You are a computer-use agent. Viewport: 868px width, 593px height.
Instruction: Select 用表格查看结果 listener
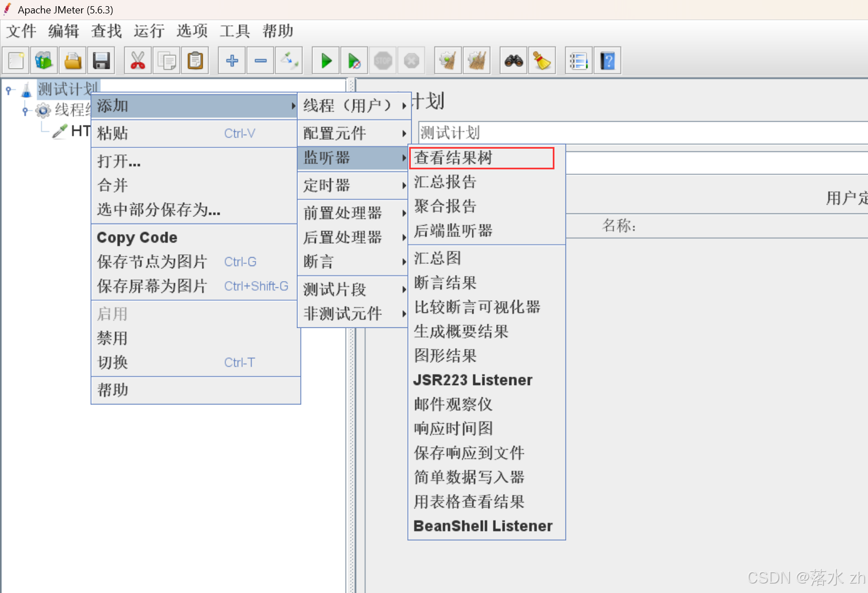click(x=487, y=502)
